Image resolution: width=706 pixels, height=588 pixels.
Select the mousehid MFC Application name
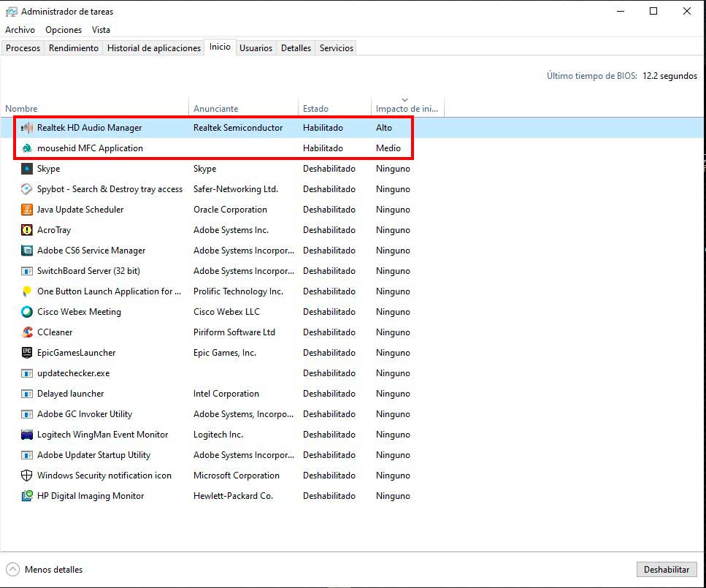click(x=90, y=148)
